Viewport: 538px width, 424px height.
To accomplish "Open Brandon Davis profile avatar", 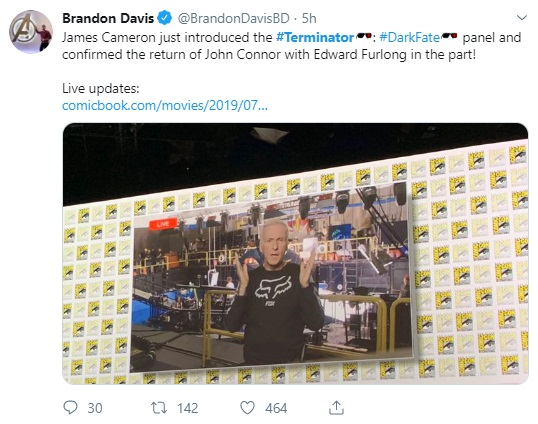I will coord(31,32).
